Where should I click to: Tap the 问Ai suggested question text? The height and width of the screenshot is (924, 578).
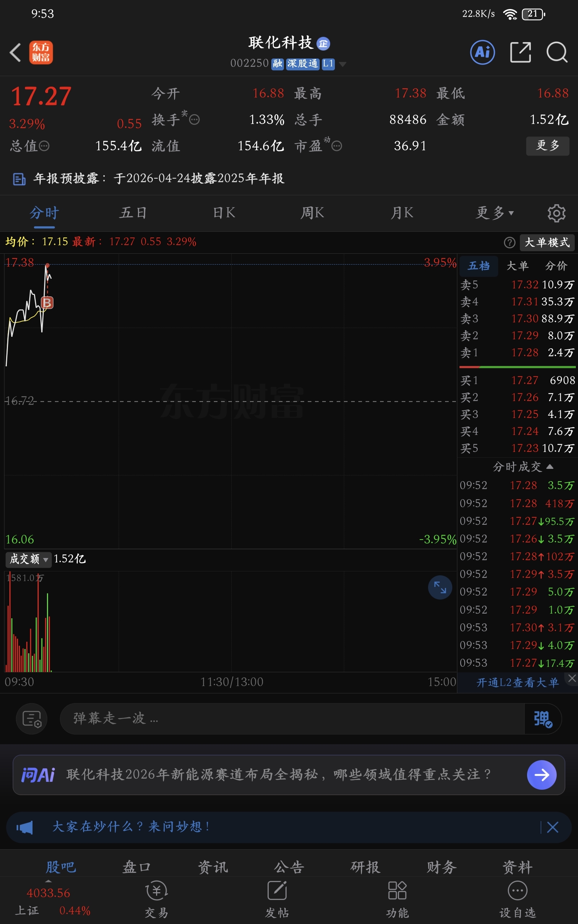pyautogui.click(x=278, y=775)
